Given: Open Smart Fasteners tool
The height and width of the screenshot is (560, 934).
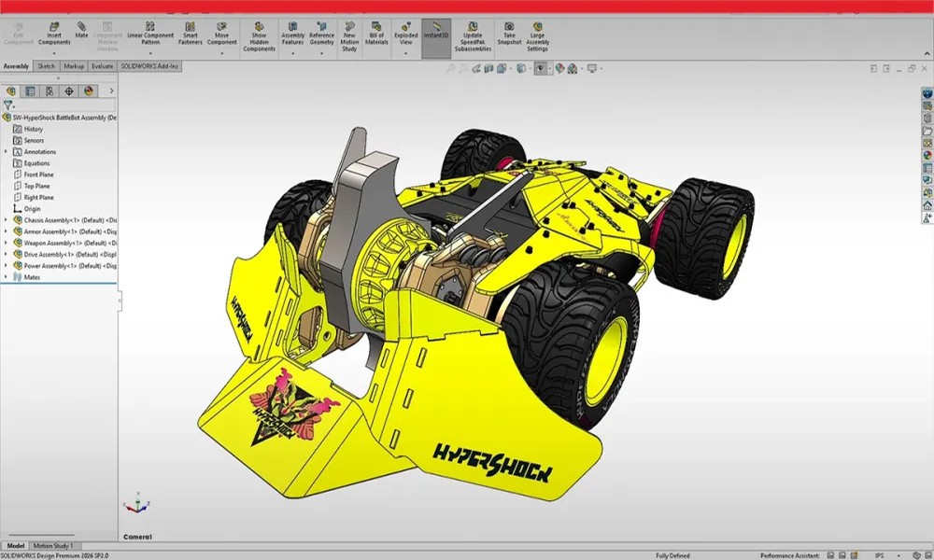Looking at the screenshot, I should pos(190,35).
